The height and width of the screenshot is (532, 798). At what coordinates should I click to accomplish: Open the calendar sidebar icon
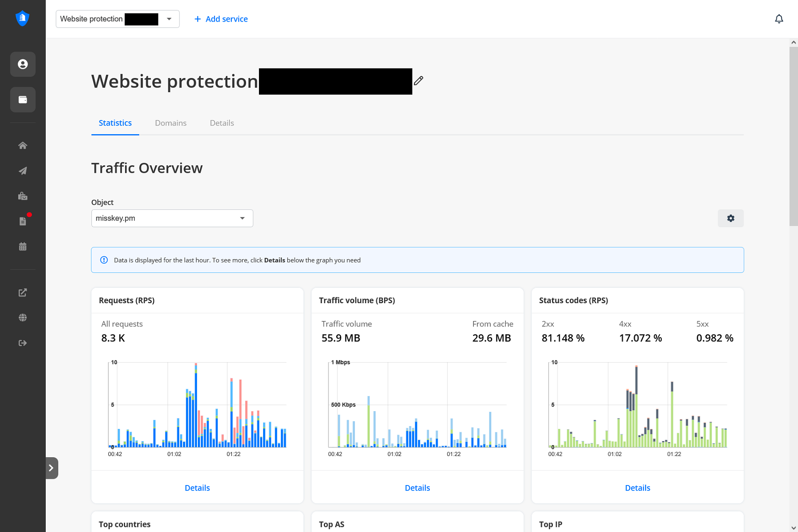coord(23,247)
